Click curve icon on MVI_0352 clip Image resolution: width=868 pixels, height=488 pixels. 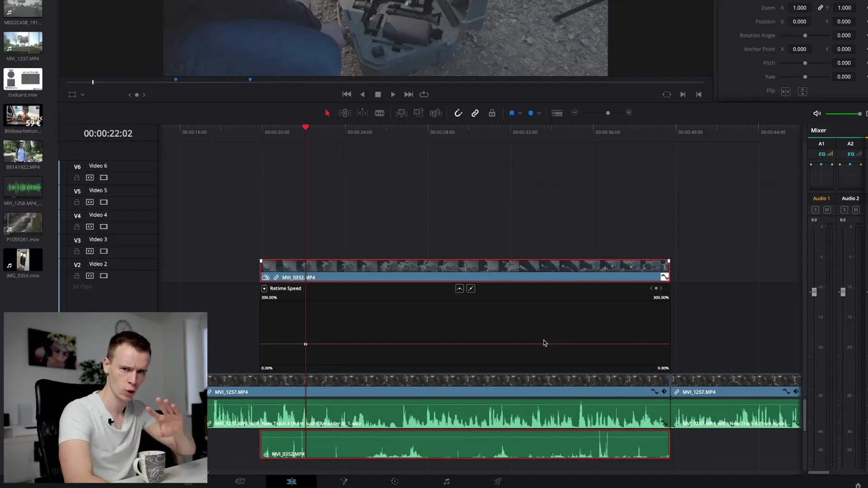coord(665,277)
